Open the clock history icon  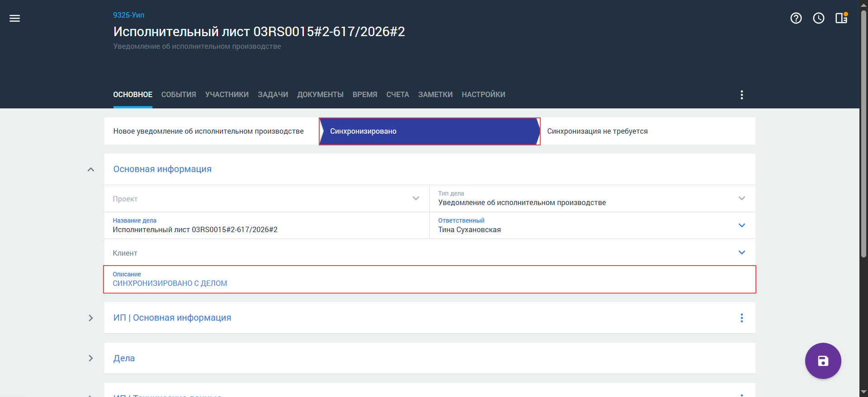(x=819, y=18)
